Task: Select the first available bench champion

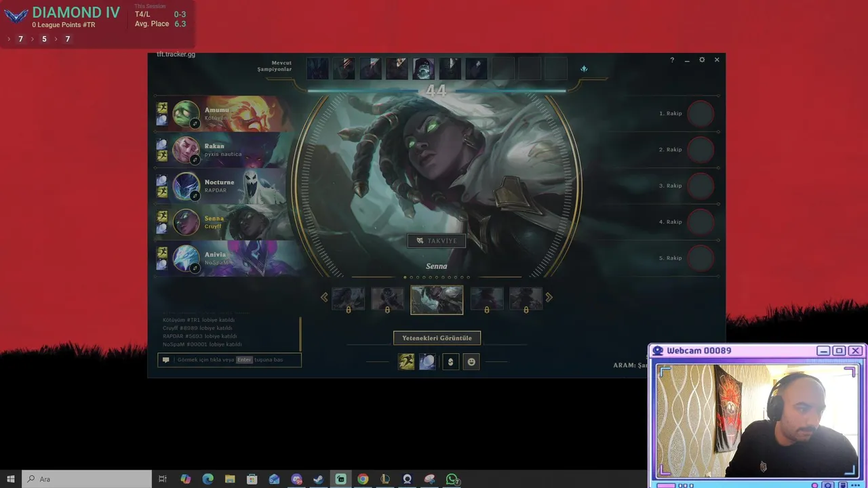Action: [317, 68]
